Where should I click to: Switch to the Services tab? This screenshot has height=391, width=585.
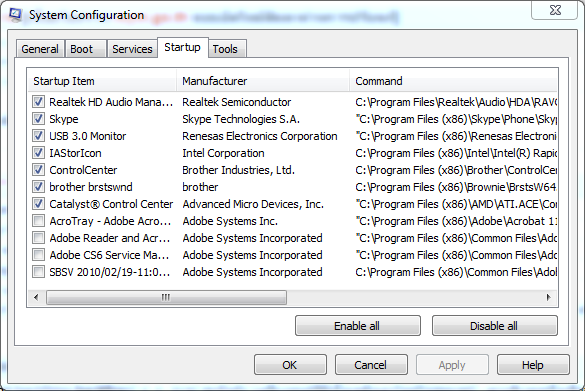(132, 49)
